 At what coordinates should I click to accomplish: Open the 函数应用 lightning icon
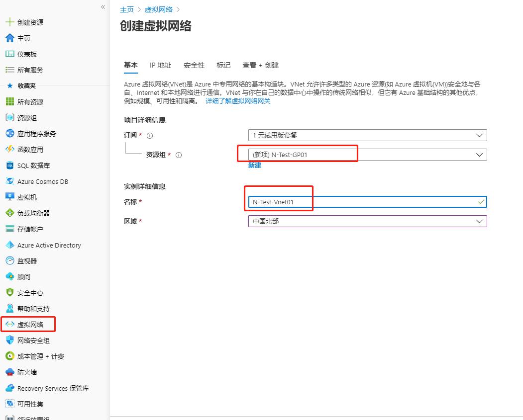10,149
